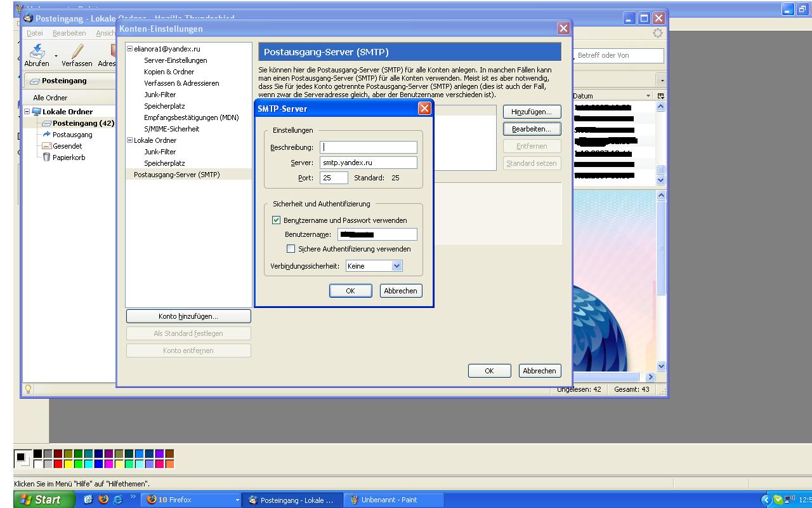Open the tab list dropdown in Thunderbird
The width and height of the screenshot is (812, 508).
point(662,81)
